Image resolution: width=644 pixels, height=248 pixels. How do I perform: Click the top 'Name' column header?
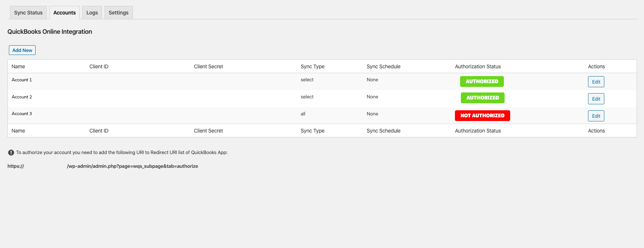tap(18, 66)
